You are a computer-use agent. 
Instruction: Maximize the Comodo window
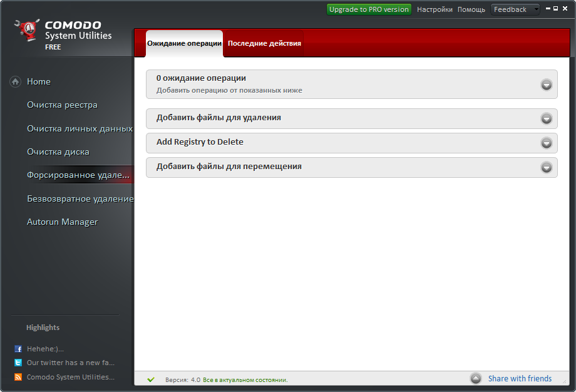(556, 8)
